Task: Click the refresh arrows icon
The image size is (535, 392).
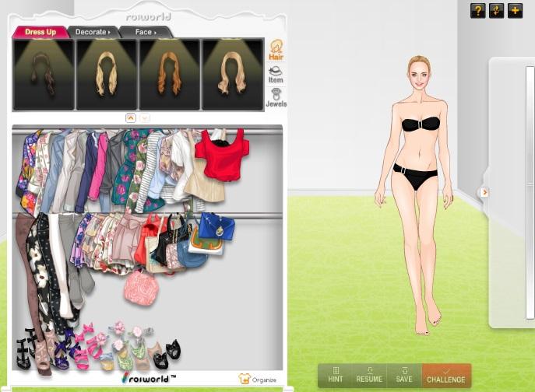Action: (x=496, y=10)
